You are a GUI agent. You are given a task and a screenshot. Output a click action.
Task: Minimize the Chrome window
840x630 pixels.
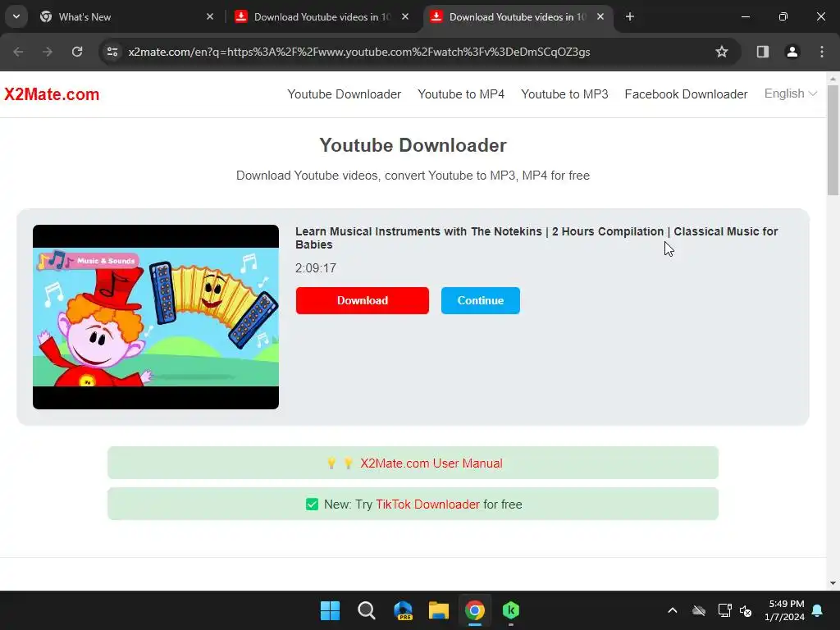tap(745, 16)
